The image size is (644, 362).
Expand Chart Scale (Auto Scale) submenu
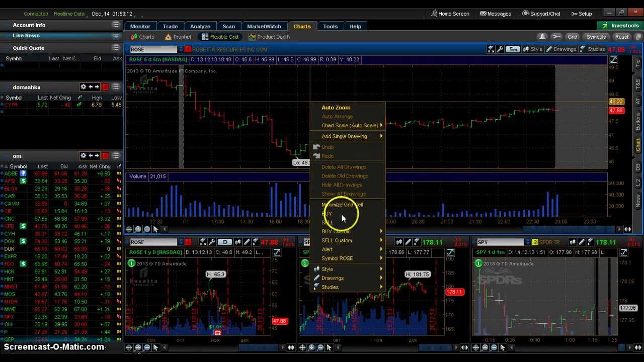348,126
